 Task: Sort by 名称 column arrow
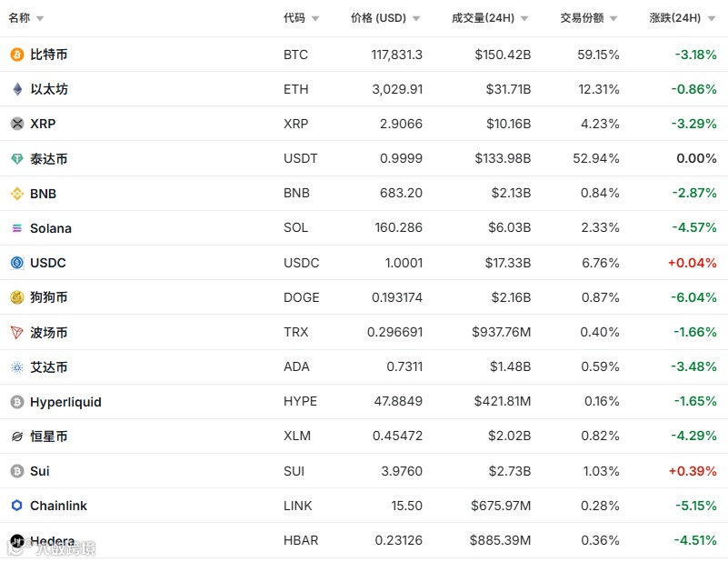pyautogui.click(x=40, y=18)
